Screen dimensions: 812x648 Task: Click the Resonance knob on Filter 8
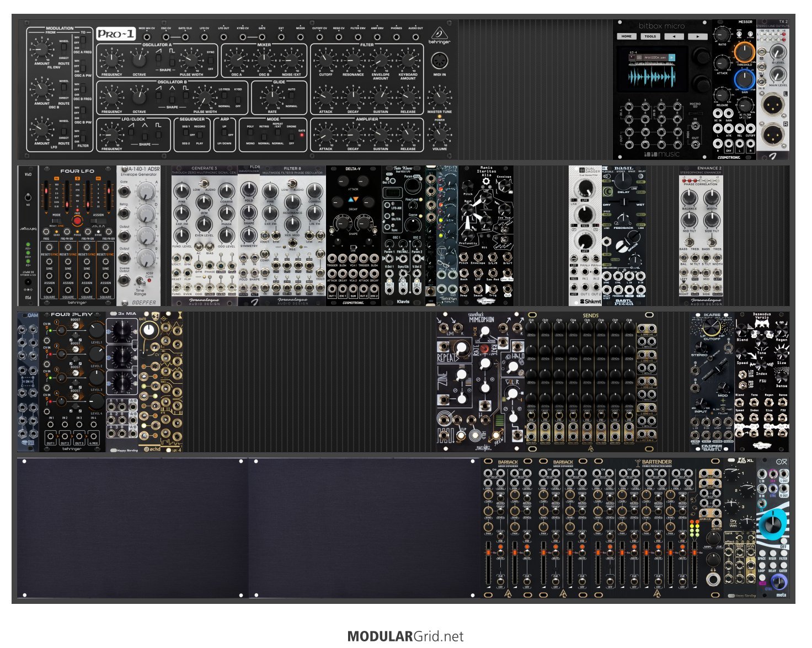coord(292,202)
